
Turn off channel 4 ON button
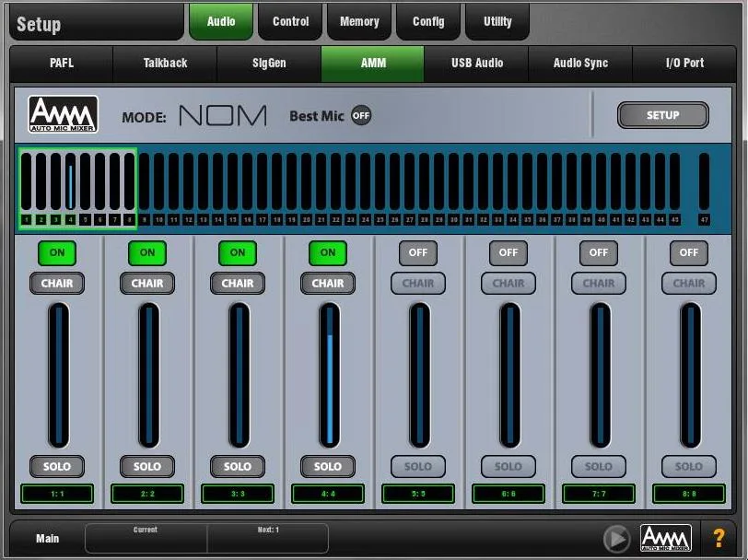pyautogui.click(x=327, y=252)
